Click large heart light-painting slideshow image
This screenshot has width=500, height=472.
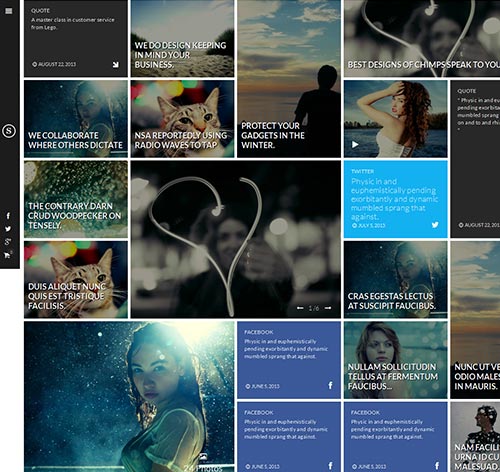pos(236,239)
